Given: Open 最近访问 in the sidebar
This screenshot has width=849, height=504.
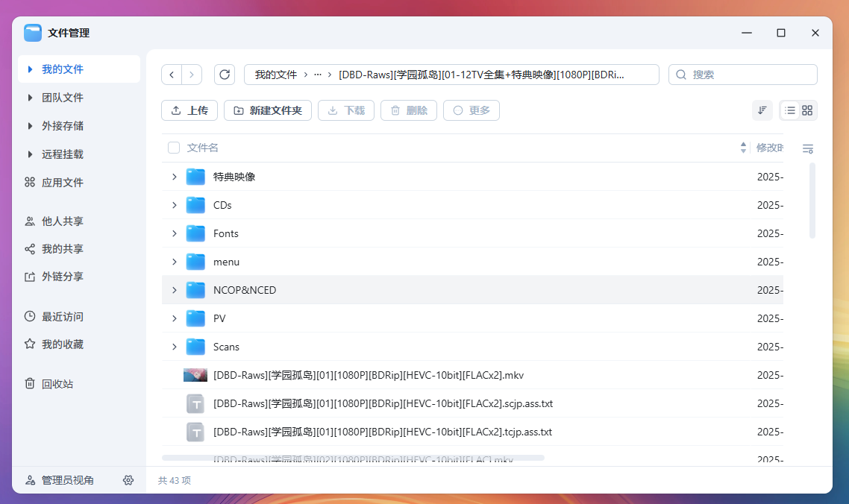Looking at the screenshot, I should click(62, 317).
